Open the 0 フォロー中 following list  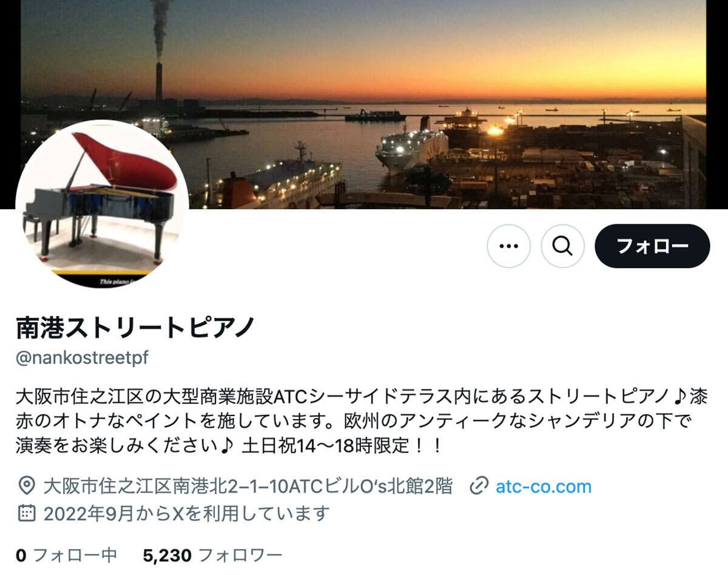coord(67,555)
